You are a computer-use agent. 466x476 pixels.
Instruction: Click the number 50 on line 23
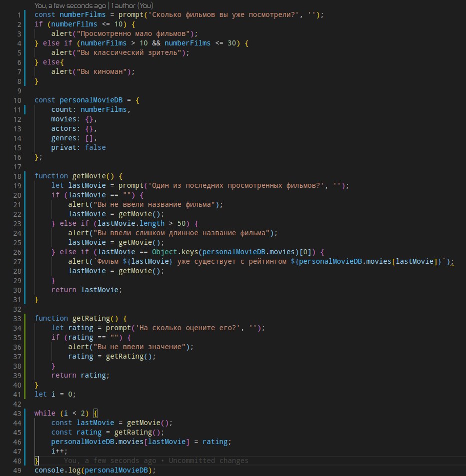click(x=181, y=223)
